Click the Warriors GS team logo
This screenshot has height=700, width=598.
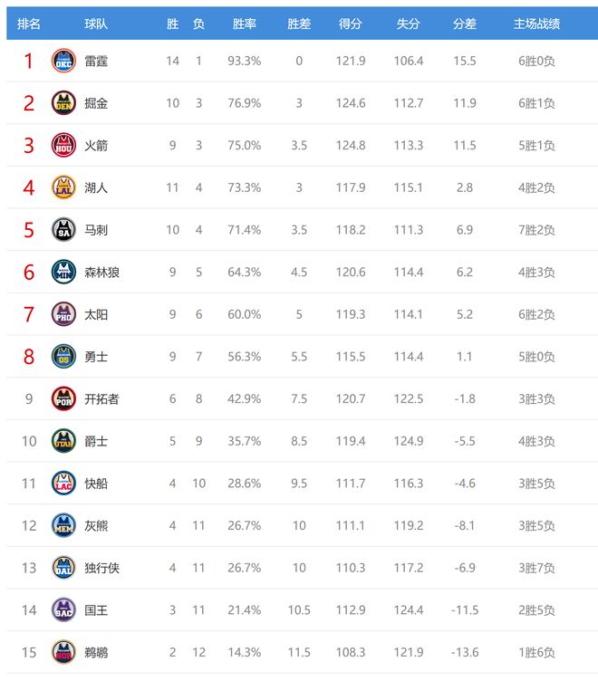(63, 357)
